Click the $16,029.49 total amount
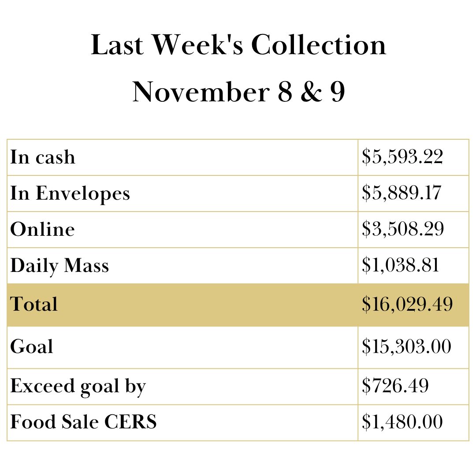Screen dimensions: 476x476 click(407, 305)
